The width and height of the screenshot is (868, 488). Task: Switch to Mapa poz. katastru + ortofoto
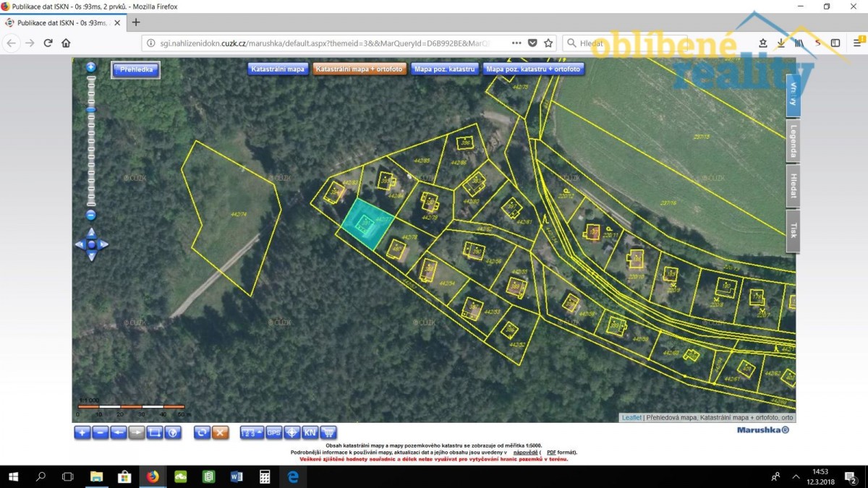[533, 70]
